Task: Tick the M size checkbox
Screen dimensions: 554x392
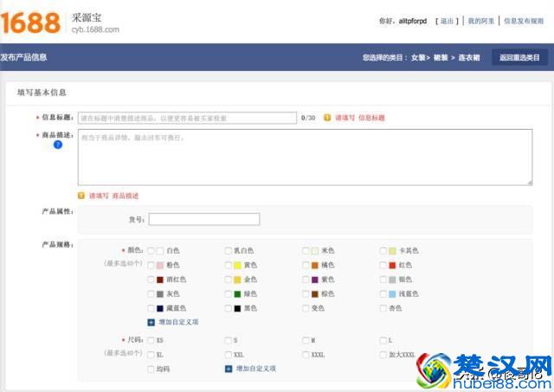Action: tap(306, 340)
